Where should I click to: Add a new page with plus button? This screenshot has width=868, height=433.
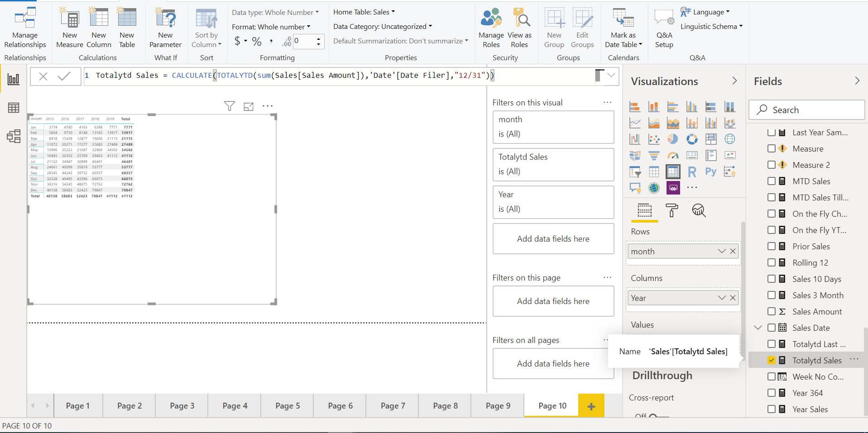[x=591, y=406]
